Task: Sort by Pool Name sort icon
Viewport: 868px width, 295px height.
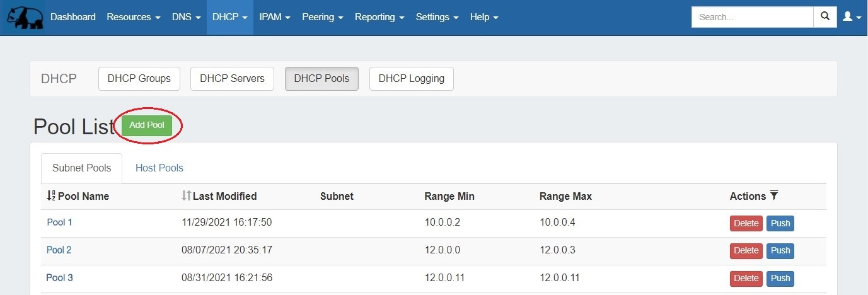Action: [51, 196]
